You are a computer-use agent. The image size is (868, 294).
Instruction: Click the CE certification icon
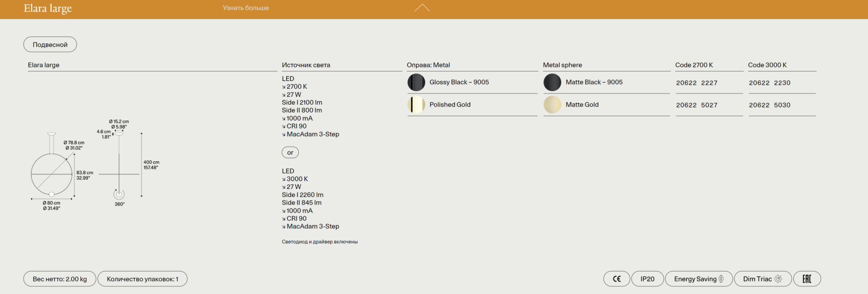[x=617, y=279]
